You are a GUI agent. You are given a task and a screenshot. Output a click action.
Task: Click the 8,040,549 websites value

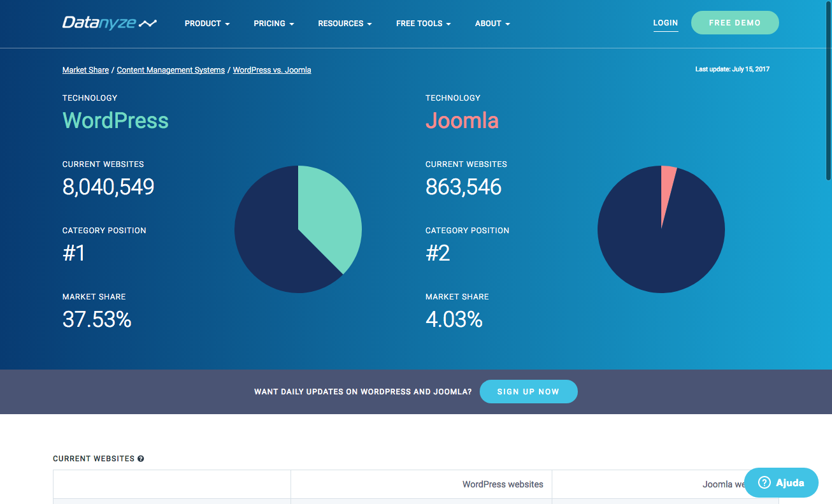(x=108, y=187)
